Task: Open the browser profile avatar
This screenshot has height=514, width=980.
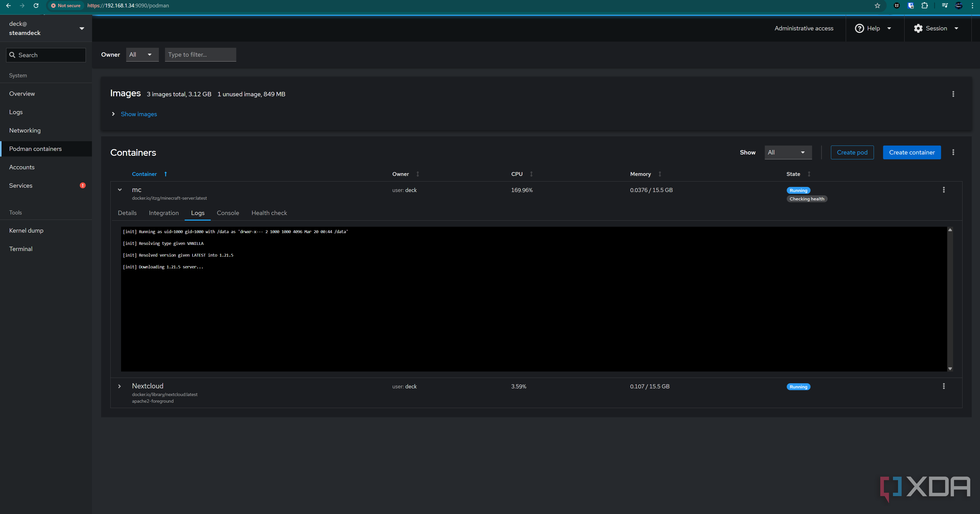Action: click(959, 6)
